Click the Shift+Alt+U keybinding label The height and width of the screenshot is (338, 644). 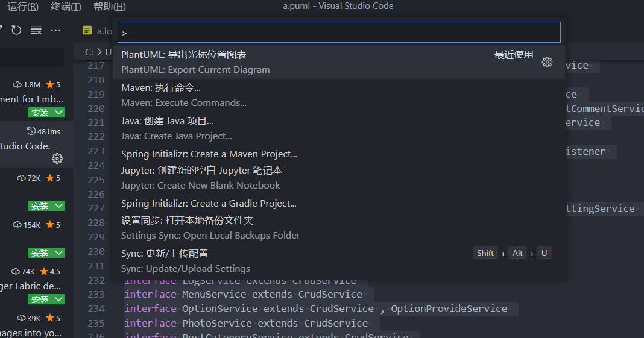coord(512,253)
